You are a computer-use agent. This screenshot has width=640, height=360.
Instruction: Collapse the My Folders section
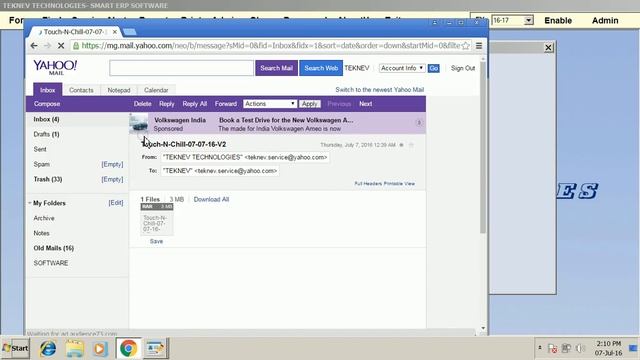pyautogui.click(x=30, y=203)
